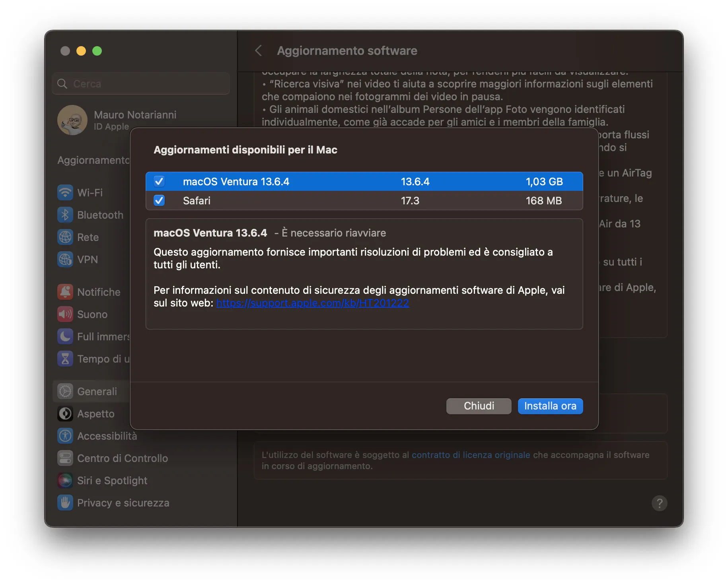Viewport: 728px width, 586px height.
Task: Click the È necessario riavviare note
Action: pyautogui.click(x=334, y=233)
